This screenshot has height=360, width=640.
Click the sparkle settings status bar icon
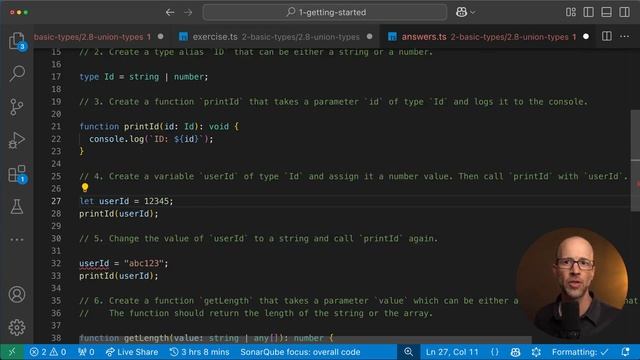point(536,352)
